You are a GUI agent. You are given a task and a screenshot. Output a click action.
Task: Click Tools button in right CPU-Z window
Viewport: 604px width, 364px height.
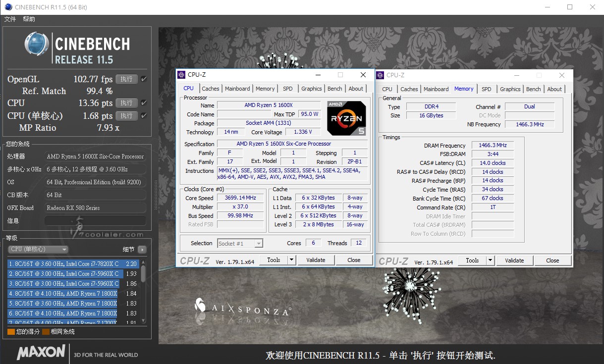click(x=472, y=260)
